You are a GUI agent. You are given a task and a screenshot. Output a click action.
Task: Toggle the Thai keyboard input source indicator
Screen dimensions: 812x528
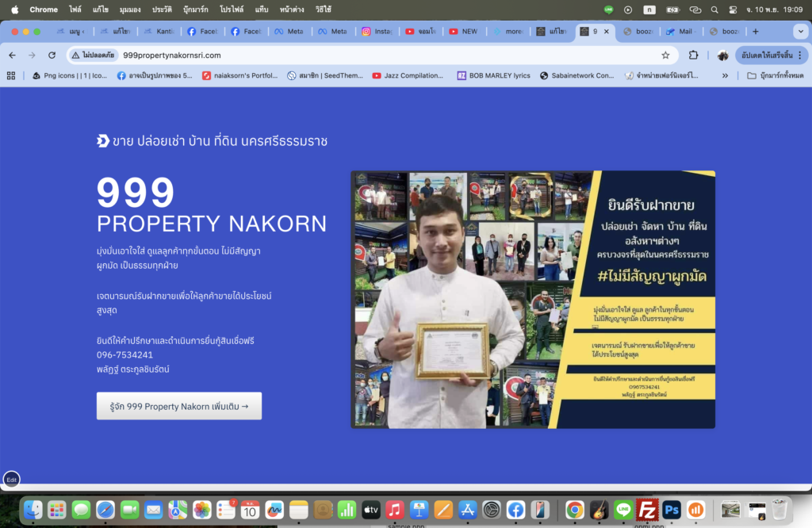(x=649, y=10)
